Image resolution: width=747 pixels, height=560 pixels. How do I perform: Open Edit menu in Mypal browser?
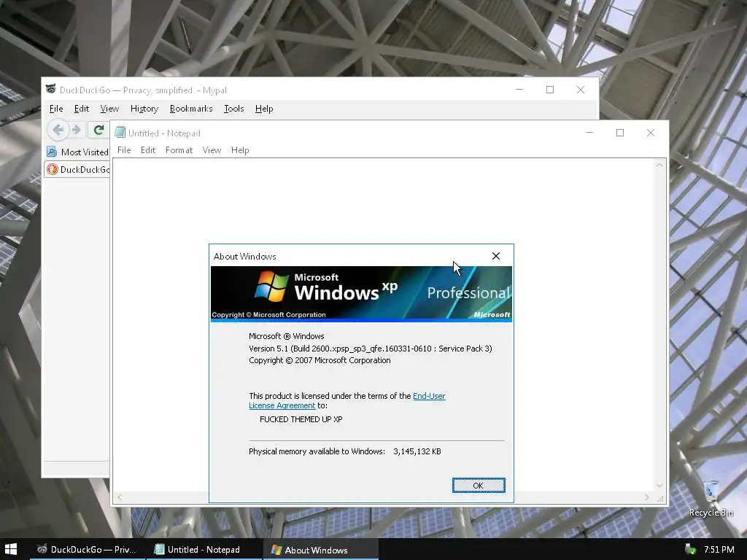82,109
